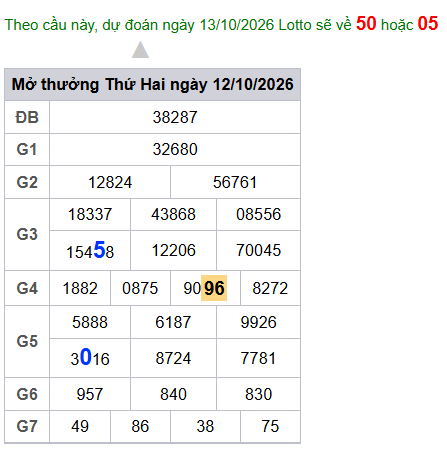Select special prize number 38287
447x450 pixels.
pos(175,117)
